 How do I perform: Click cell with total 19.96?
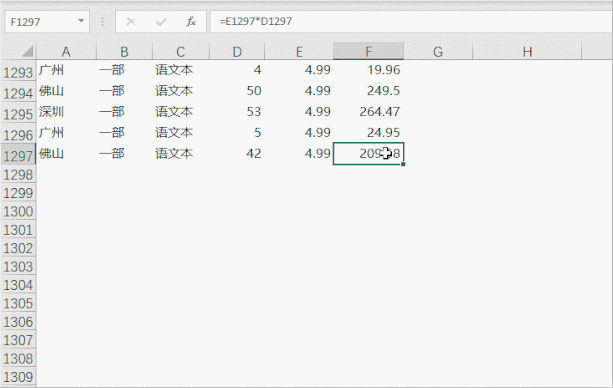(368, 70)
